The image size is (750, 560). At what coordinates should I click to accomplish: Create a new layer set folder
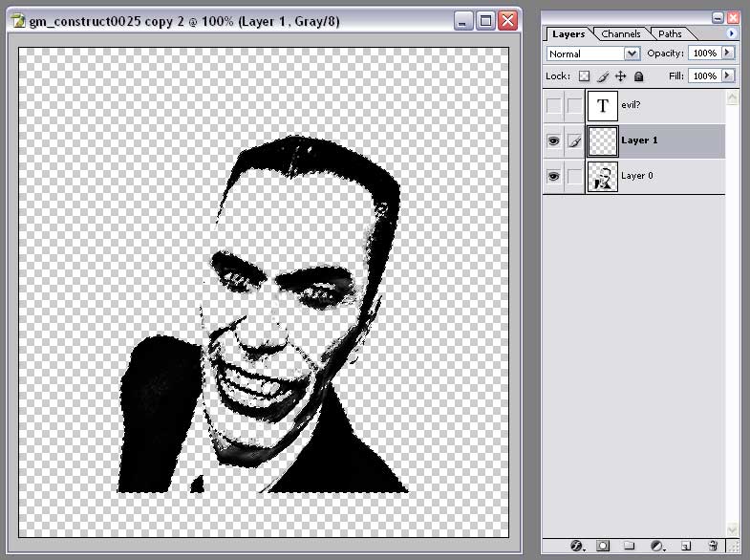(x=631, y=546)
